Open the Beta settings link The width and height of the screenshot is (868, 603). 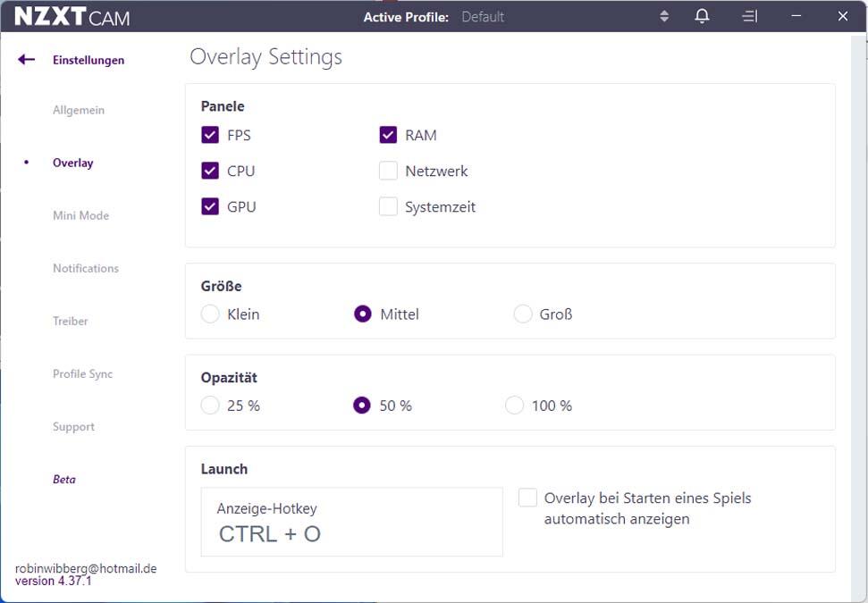point(64,480)
